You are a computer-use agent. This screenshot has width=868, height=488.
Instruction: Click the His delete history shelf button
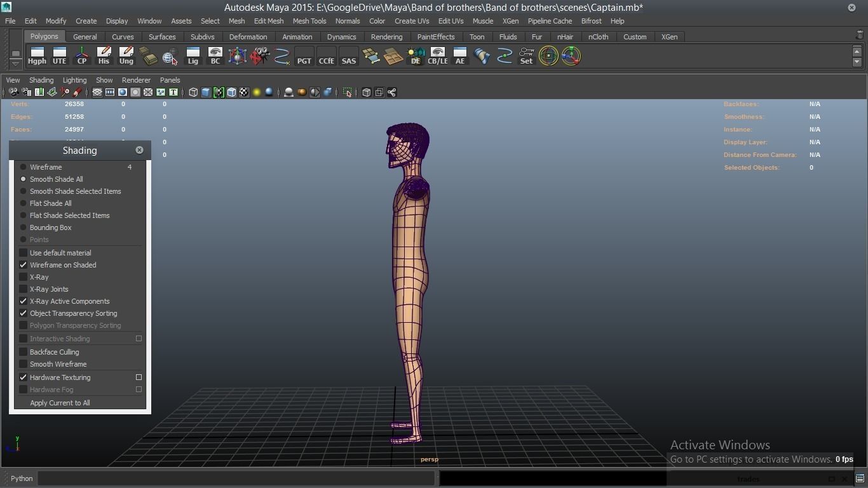point(104,56)
